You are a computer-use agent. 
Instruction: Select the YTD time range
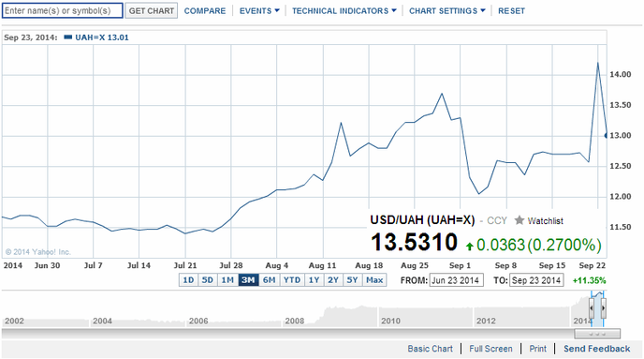click(292, 280)
